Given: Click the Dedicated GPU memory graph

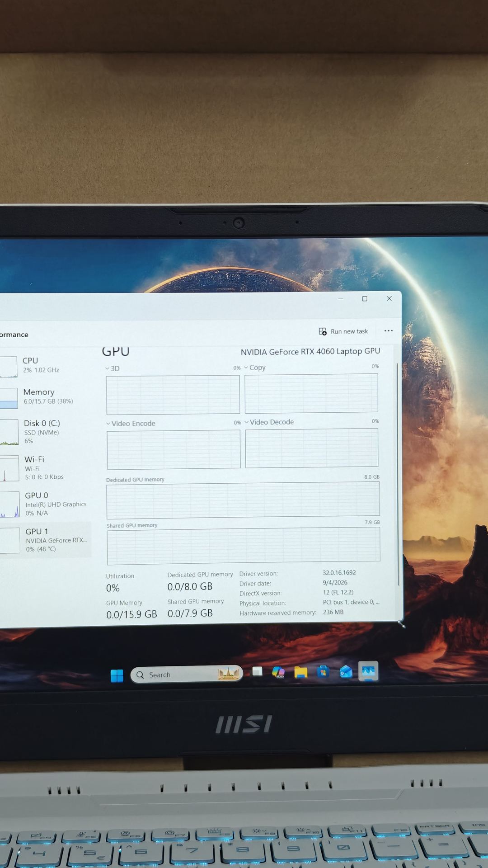Looking at the screenshot, I should [x=243, y=500].
